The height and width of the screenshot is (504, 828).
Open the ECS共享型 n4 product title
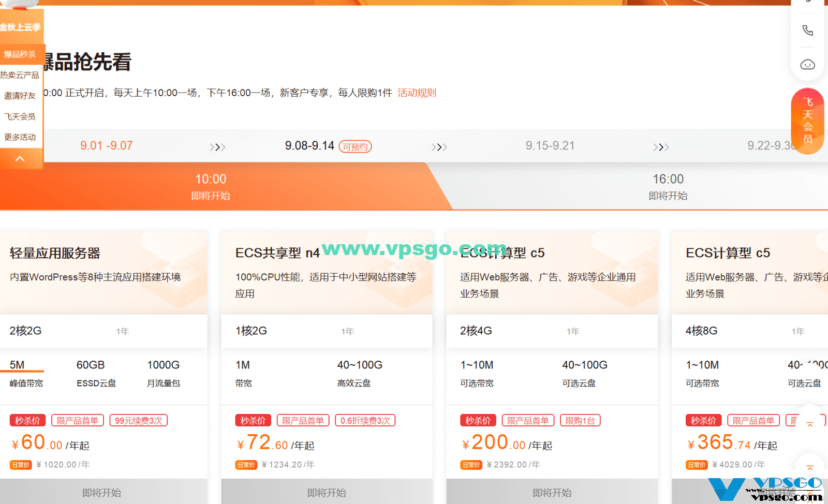(x=277, y=253)
